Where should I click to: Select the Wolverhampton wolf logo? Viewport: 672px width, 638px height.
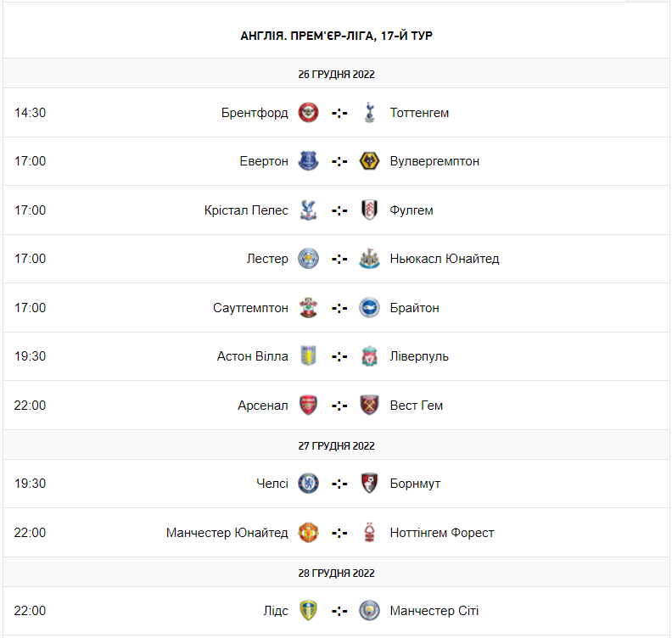(x=369, y=161)
